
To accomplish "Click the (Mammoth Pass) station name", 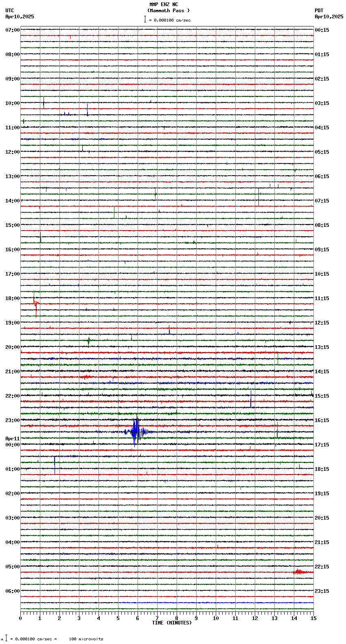I will (169, 11).
